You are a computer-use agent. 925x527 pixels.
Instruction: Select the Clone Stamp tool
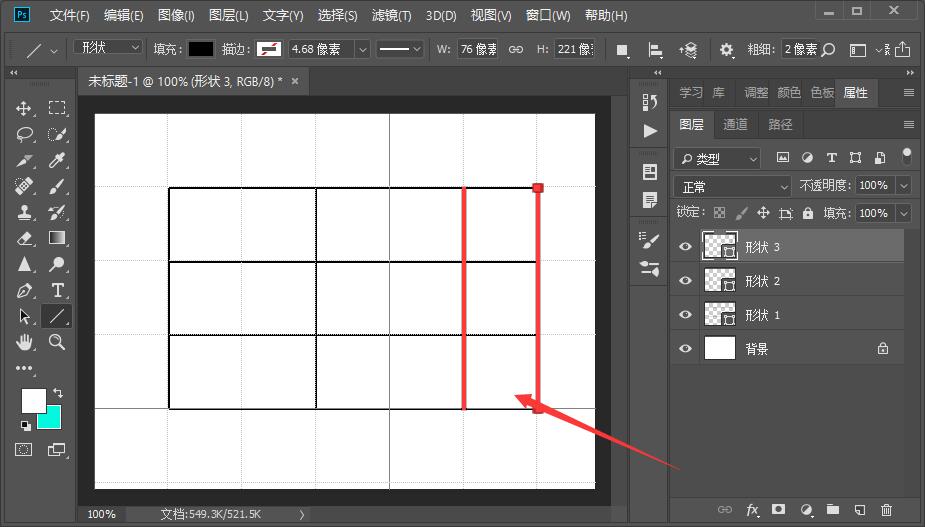click(24, 212)
